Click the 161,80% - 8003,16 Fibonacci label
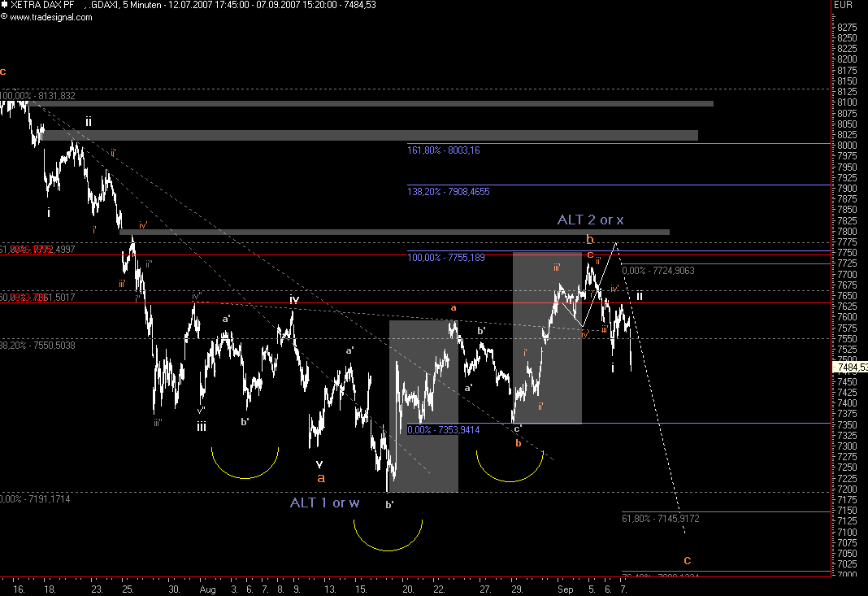868x596 pixels. [x=444, y=150]
